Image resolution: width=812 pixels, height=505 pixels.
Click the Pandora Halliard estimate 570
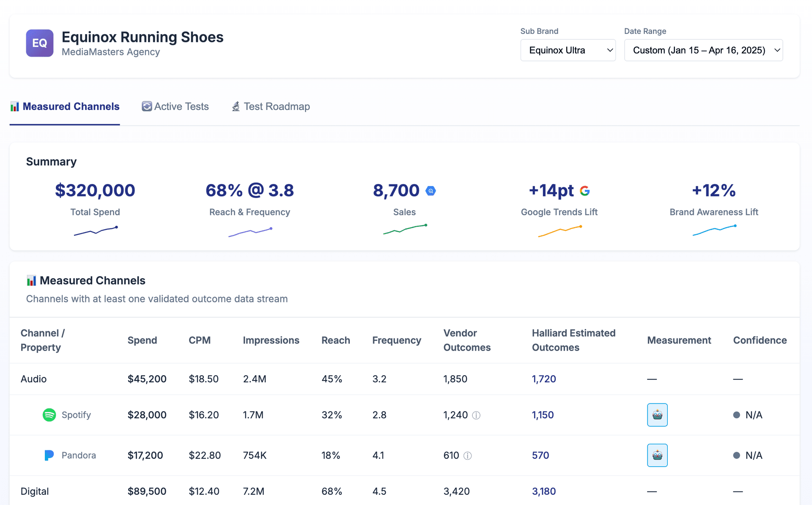pyautogui.click(x=540, y=456)
